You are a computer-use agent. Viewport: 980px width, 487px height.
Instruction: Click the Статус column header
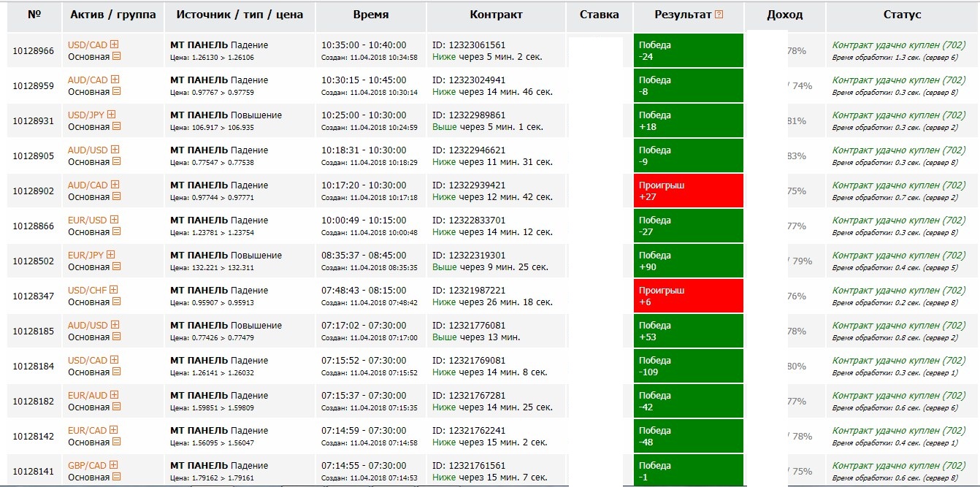pos(902,15)
